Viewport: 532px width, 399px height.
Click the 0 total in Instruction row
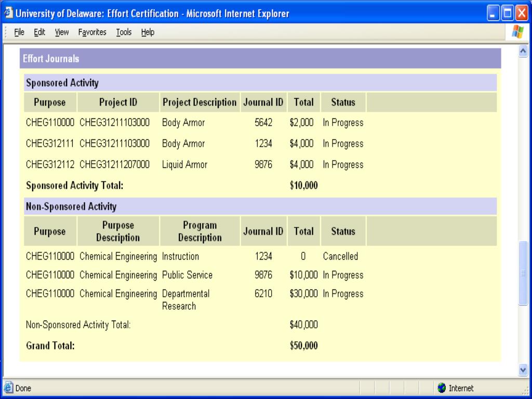pos(303,256)
